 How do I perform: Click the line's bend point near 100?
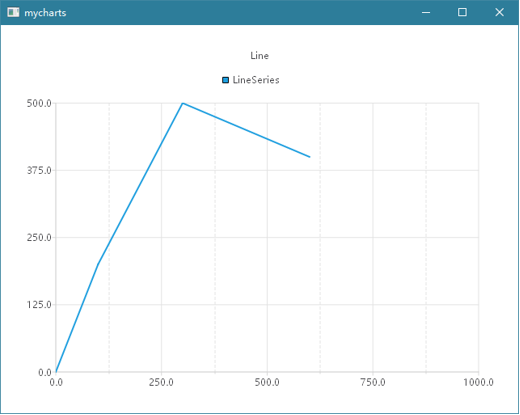98,264
